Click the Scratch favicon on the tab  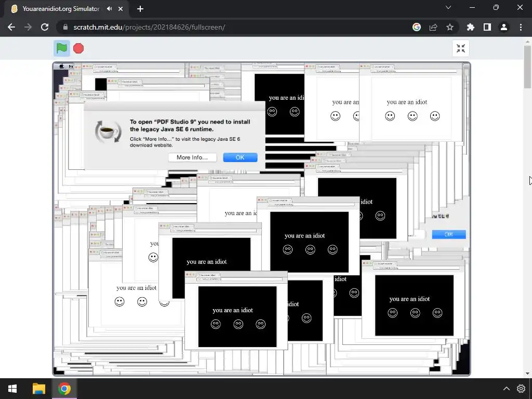[14, 9]
